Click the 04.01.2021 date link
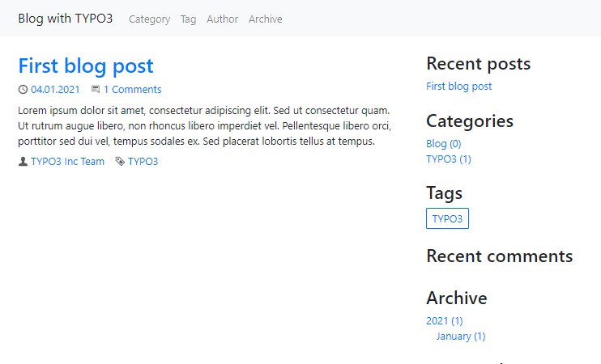Screen dimensions: 601x364 coord(55,90)
